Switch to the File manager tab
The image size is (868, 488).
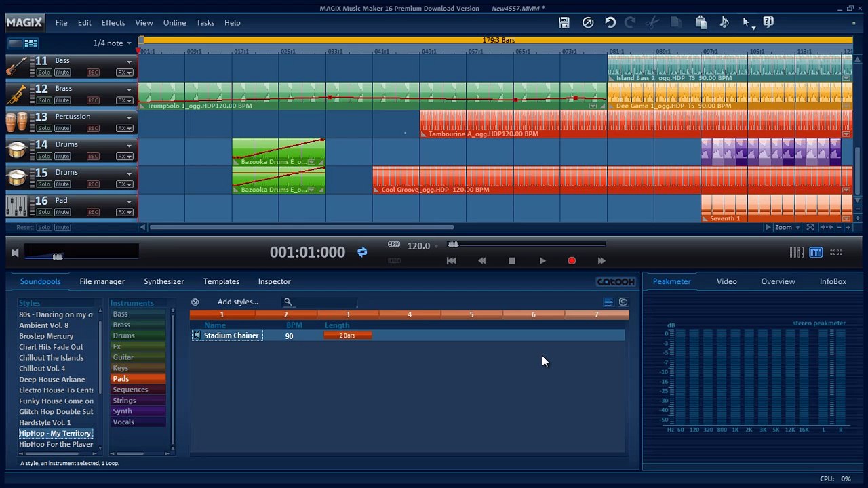(102, 281)
